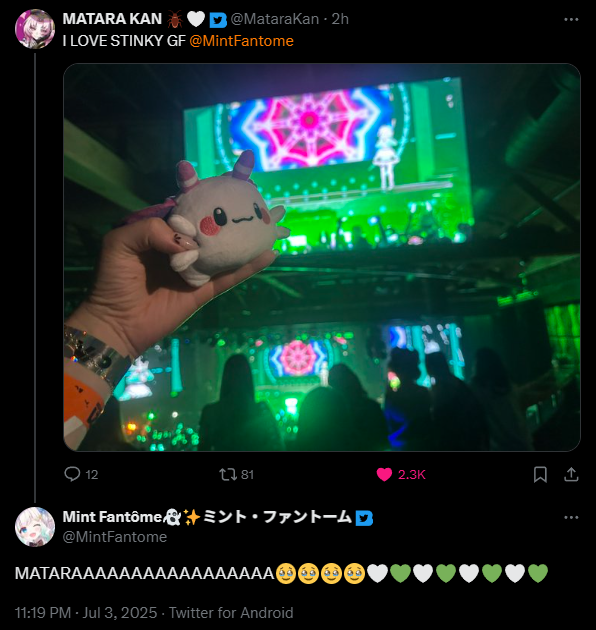
Task: Open the share upload icon
Action: tap(571, 475)
